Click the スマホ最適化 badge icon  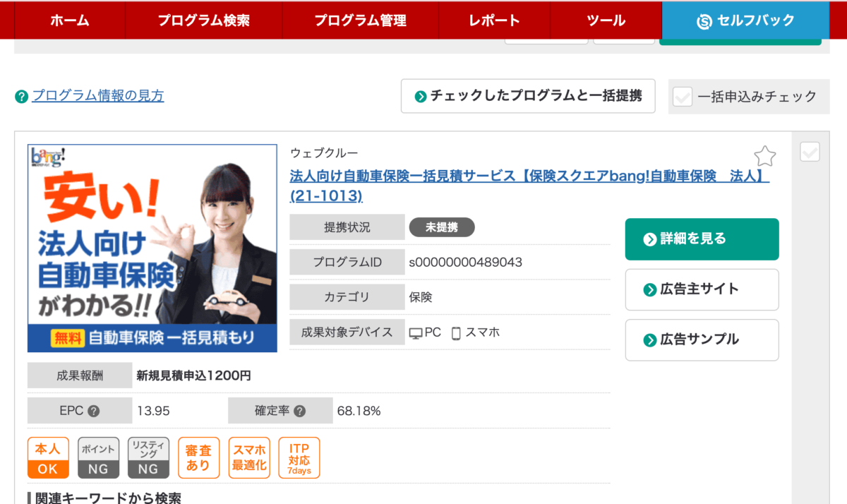pos(249,458)
